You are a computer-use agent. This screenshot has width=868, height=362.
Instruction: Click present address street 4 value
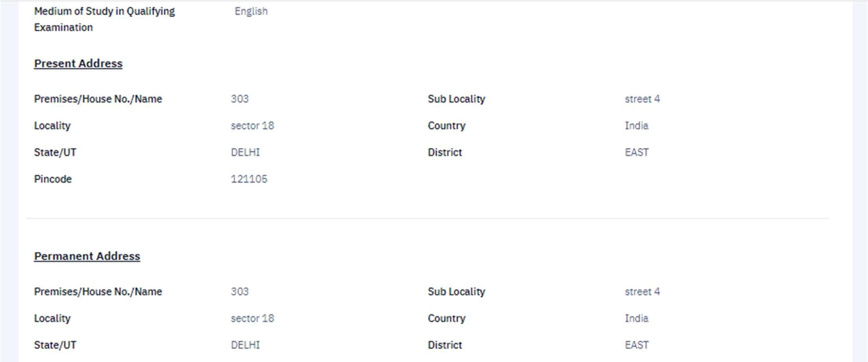point(642,99)
